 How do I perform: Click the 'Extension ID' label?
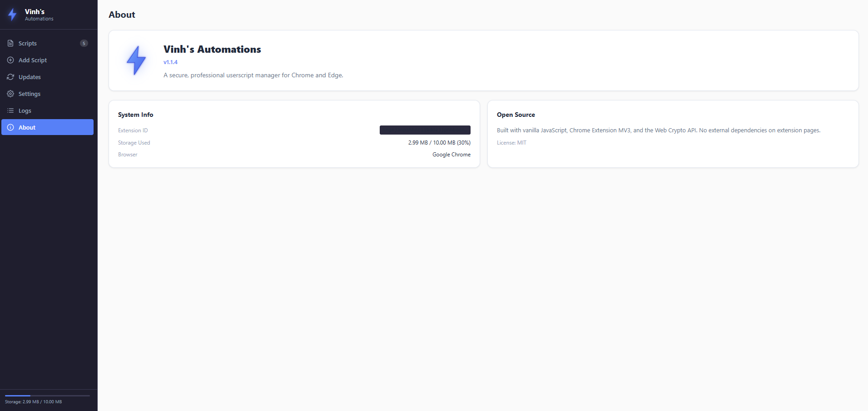133,130
